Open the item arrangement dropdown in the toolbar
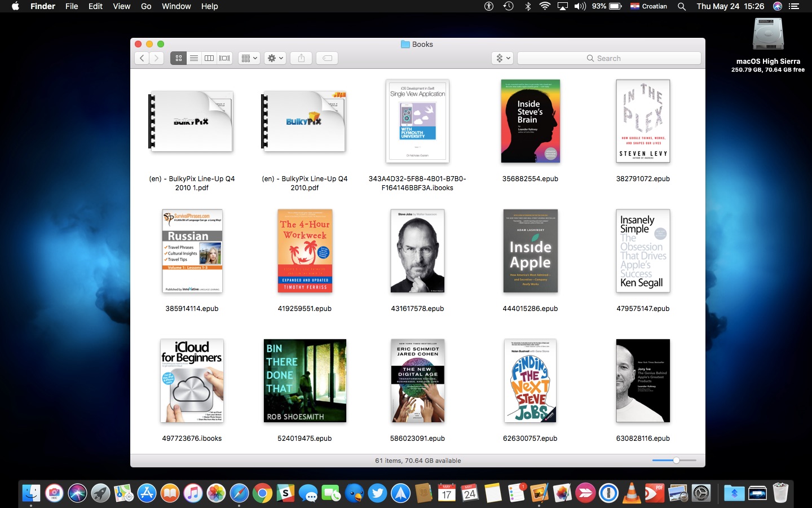This screenshot has height=508, width=812. [x=249, y=58]
